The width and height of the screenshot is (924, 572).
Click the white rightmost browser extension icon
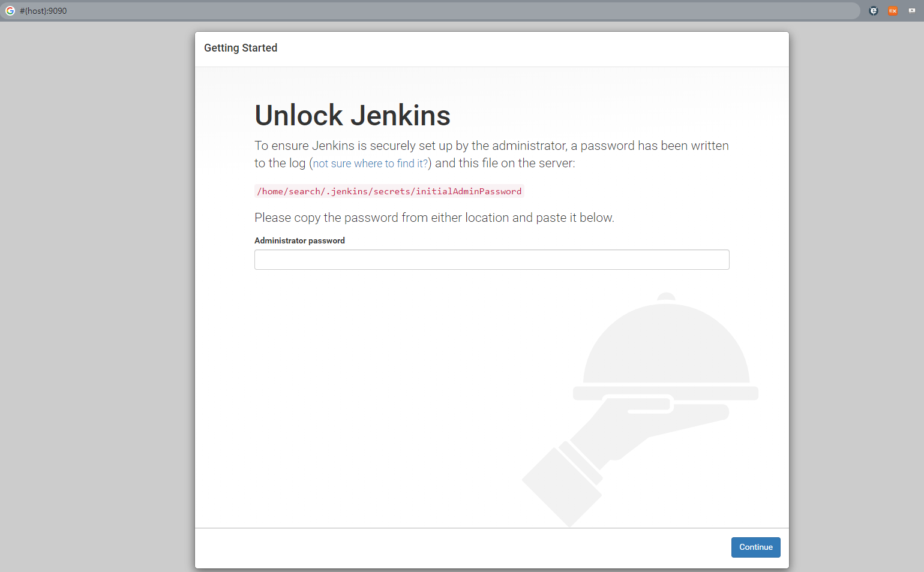pyautogui.click(x=912, y=11)
